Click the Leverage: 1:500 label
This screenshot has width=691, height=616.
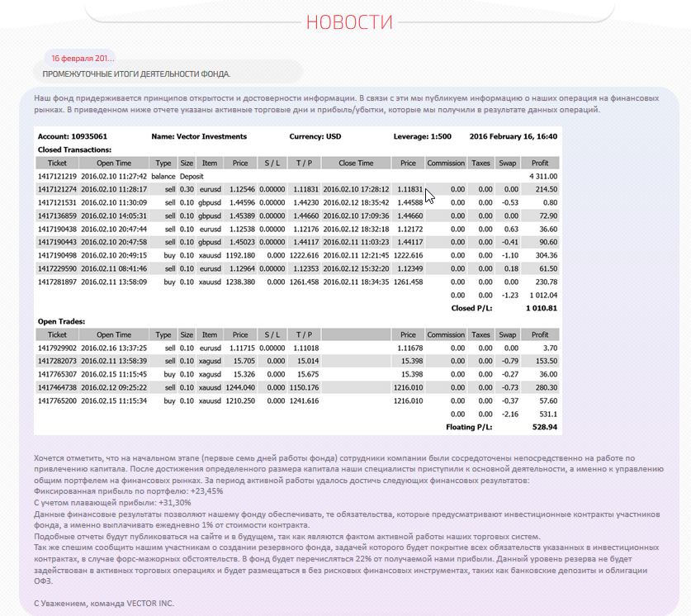424,136
